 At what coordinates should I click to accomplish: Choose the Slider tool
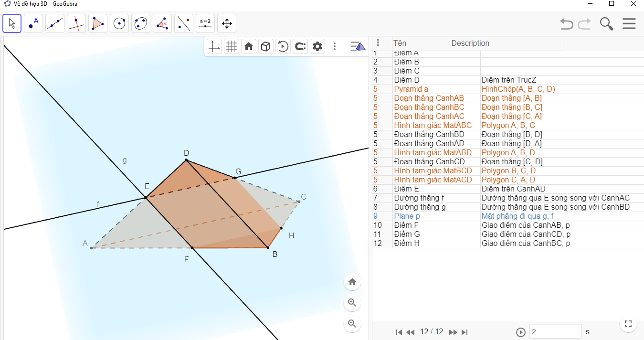pyautogui.click(x=205, y=23)
